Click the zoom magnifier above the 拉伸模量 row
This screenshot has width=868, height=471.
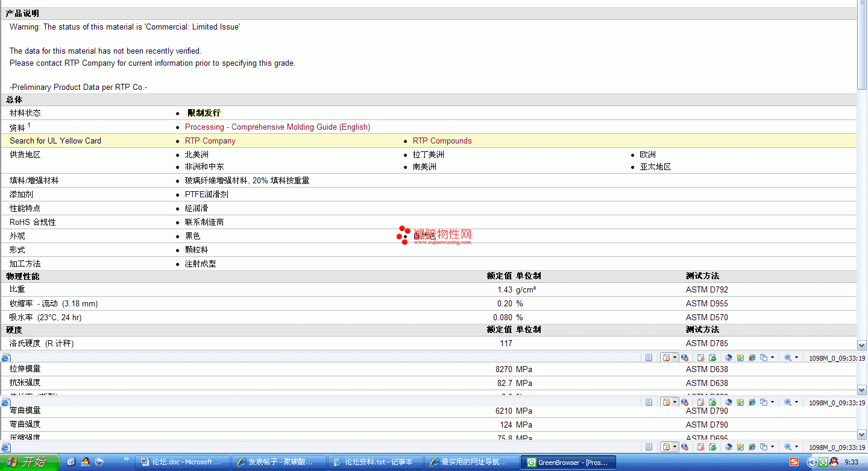pyautogui.click(x=788, y=358)
